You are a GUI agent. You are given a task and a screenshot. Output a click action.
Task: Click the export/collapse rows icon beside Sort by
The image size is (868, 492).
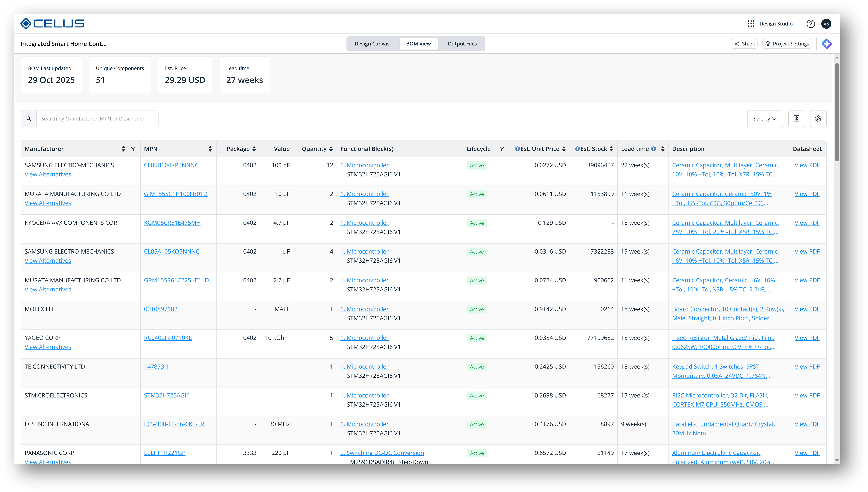(x=796, y=119)
